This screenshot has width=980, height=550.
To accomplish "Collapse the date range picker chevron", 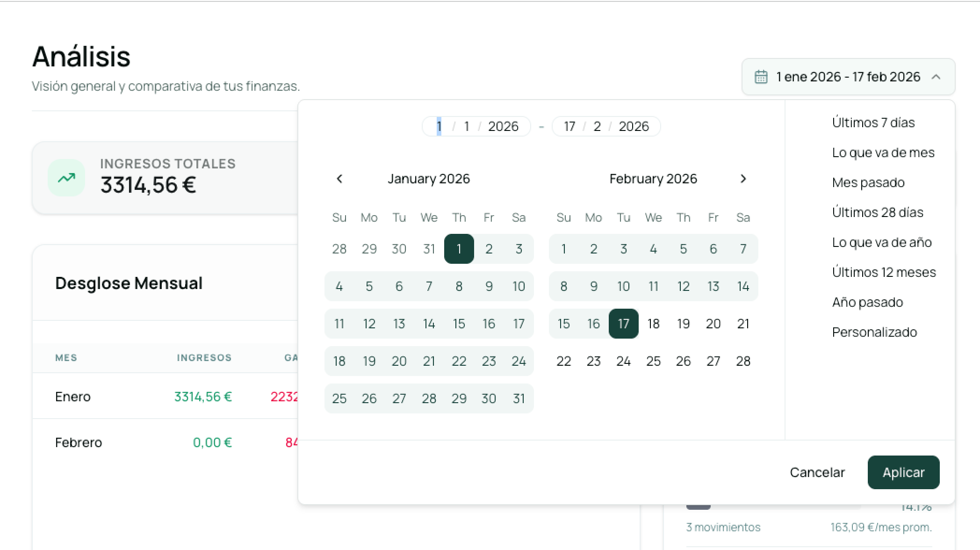I will coord(936,77).
